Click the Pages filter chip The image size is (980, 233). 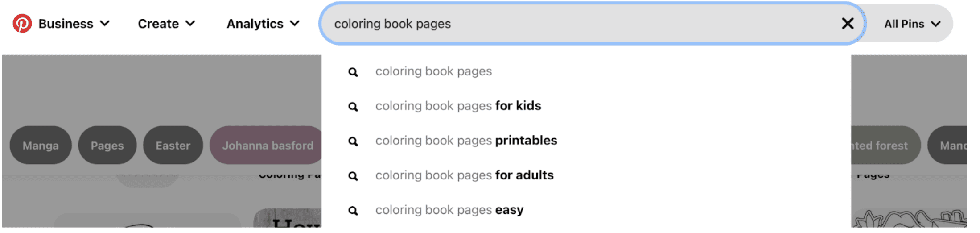[x=107, y=146]
